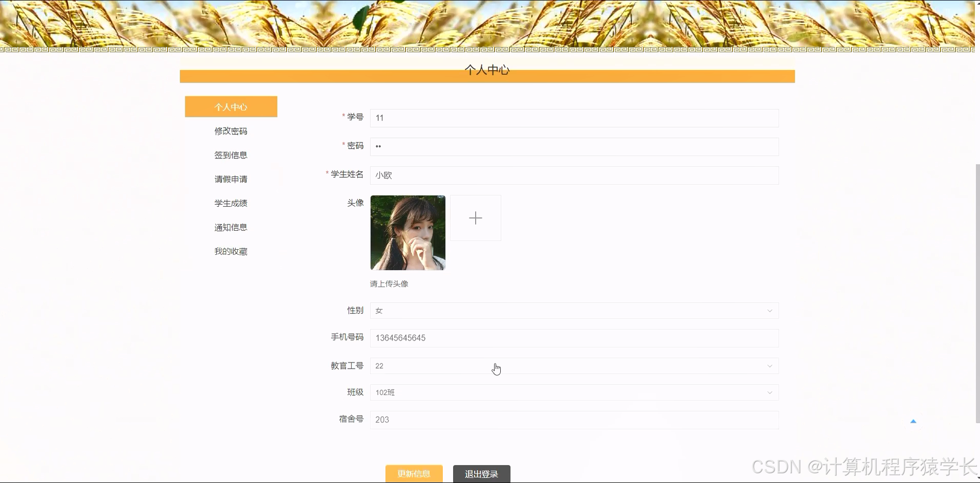
Task: Click the 学号 input field
Action: [574, 118]
